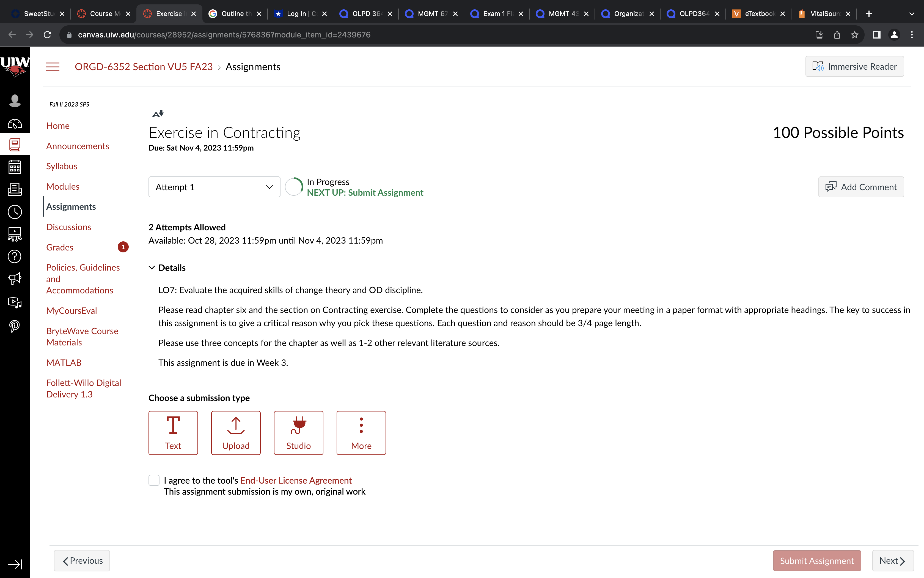Screen dimensions: 924x578
Task: Open BryteWave Course Materials link
Action: 82,336
